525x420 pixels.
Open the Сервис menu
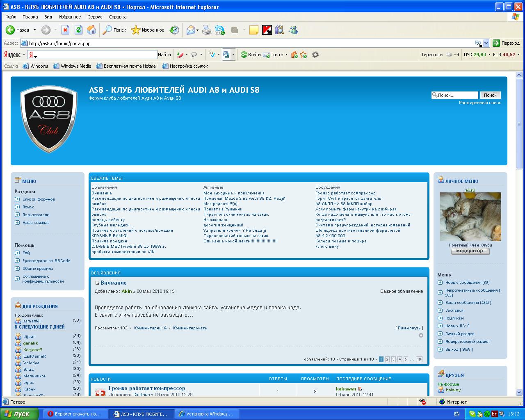[95, 17]
